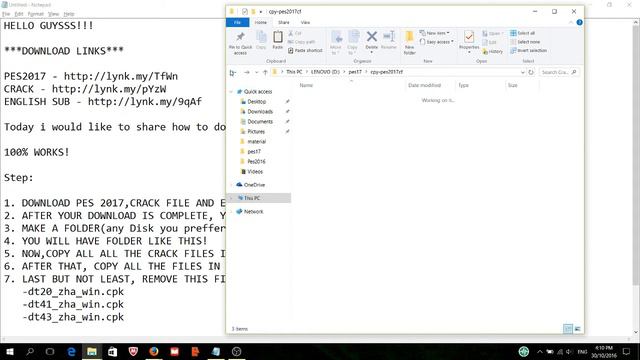Sort by the Date modified column header

tap(424, 85)
